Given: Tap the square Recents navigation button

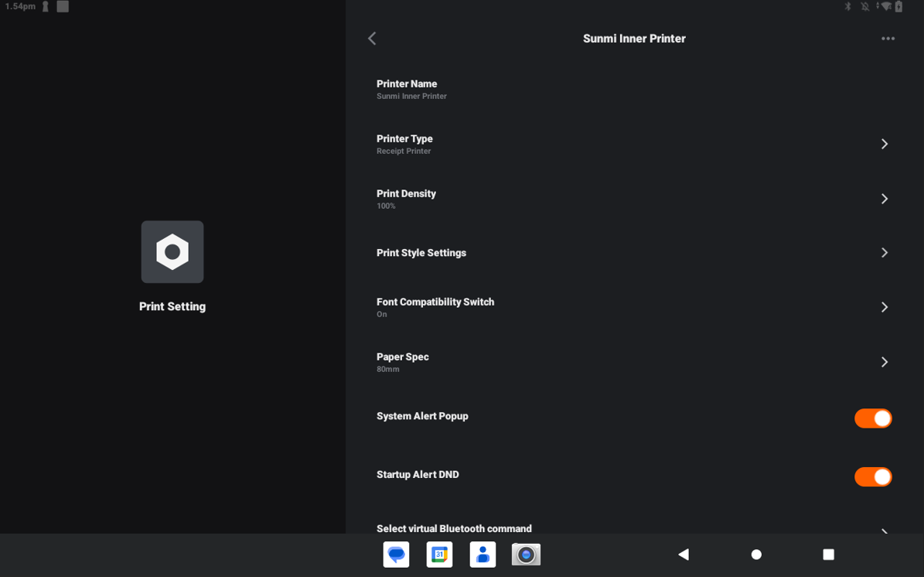Looking at the screenshot, I should point(828,555).
